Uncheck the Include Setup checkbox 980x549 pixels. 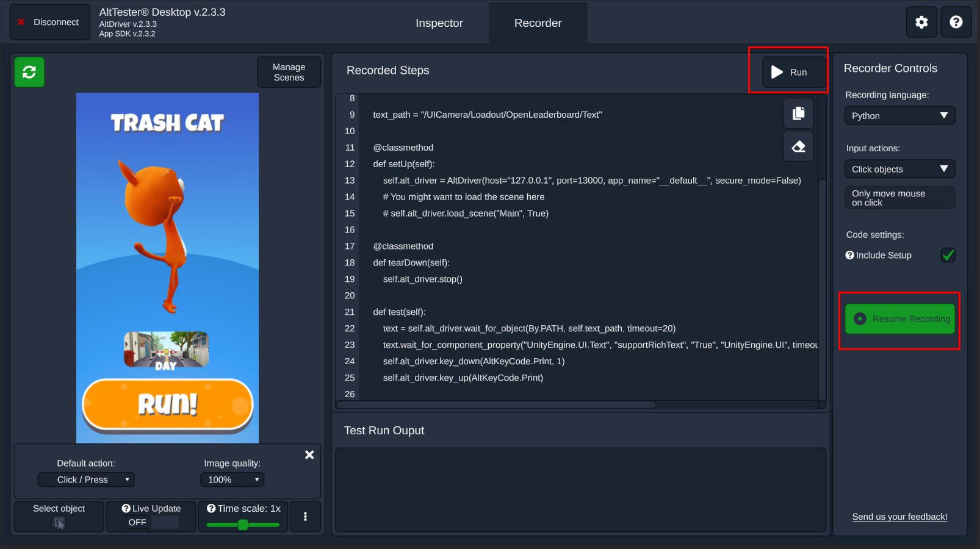coord(948,256)
